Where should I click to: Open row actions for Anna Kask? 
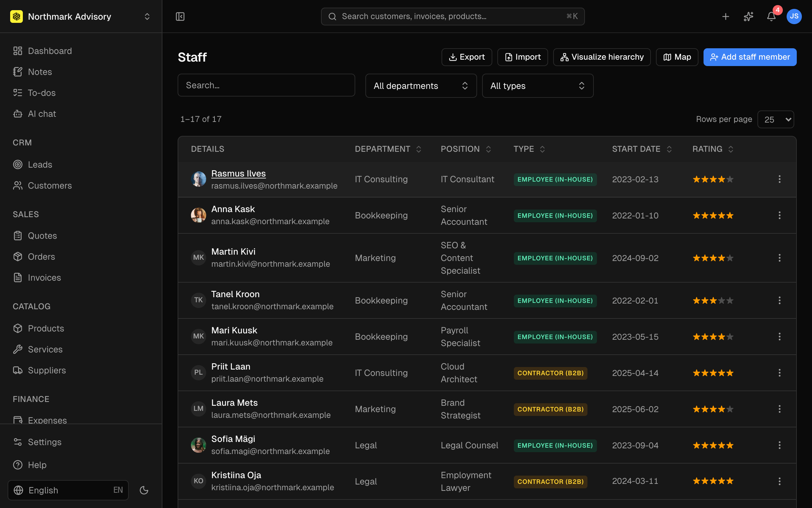click(779, 215)
